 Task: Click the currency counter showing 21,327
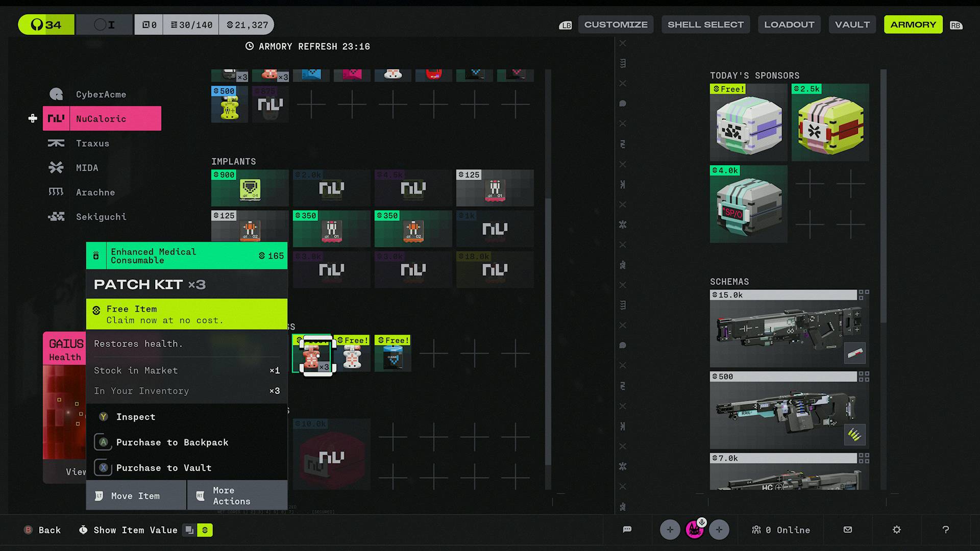(248, 24)
